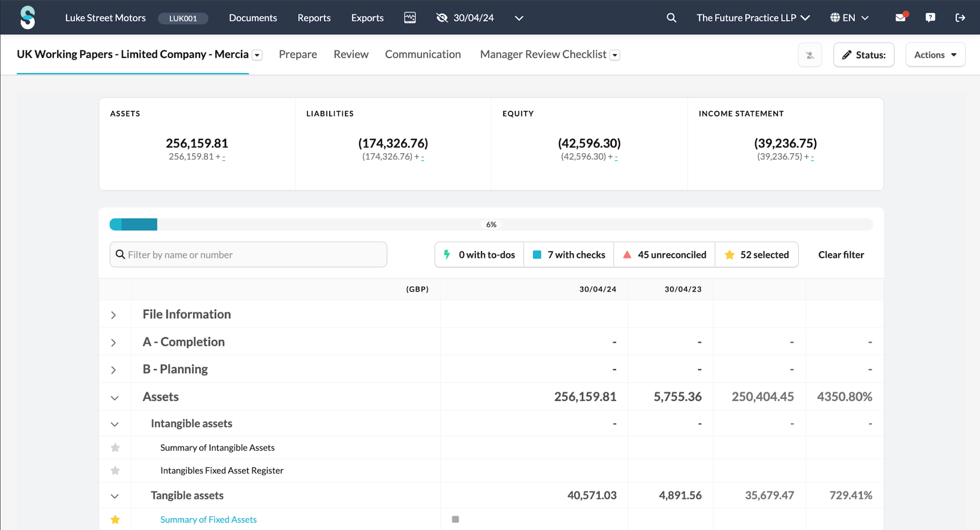Expand the File Information section
Image resolution: width=980 pixels, height=530 pixels.
pyautogui.click(x=114, y=315)
